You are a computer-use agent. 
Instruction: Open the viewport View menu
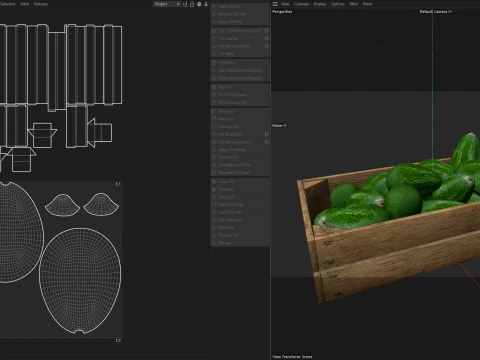click(285, 4)
